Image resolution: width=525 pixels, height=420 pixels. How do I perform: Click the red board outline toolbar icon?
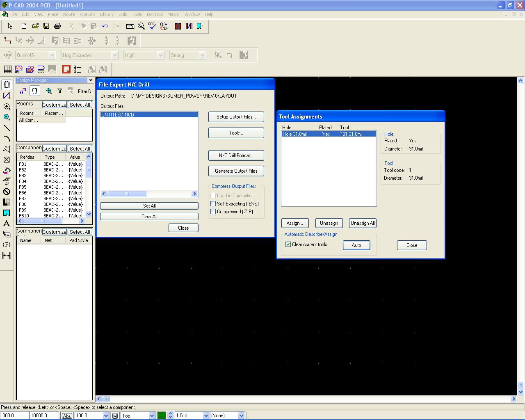click(x=66, y=69)
